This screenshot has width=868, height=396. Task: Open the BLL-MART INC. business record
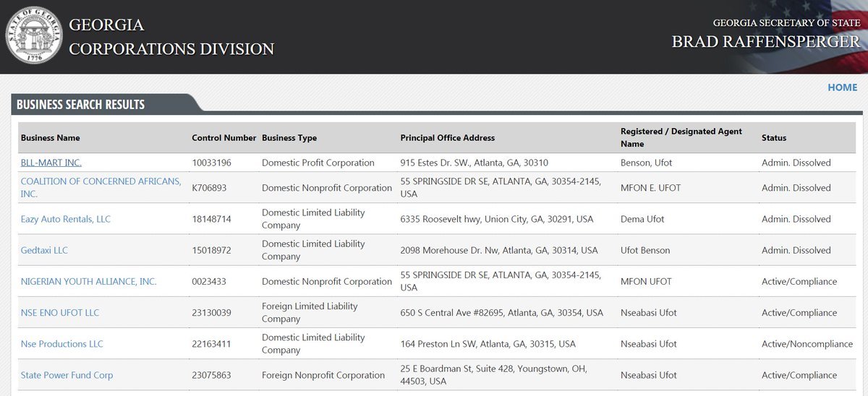click(x=51, y=163)
